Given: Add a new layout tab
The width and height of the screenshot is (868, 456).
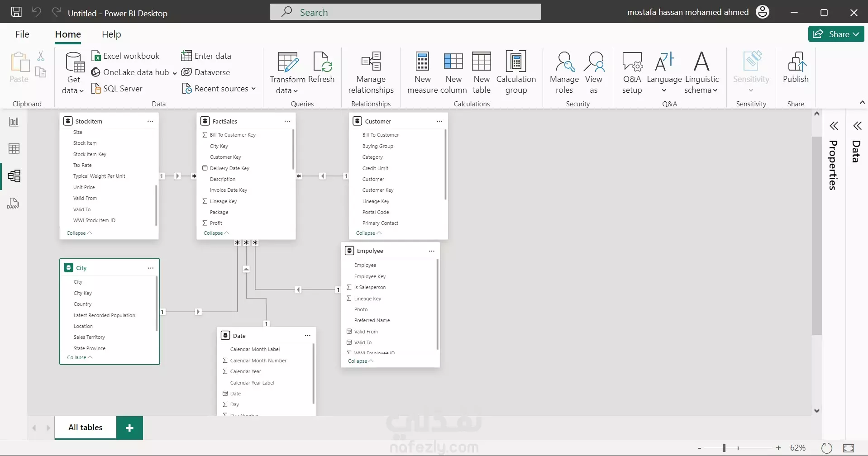Looking at the screenshot, I should (129, 428).
